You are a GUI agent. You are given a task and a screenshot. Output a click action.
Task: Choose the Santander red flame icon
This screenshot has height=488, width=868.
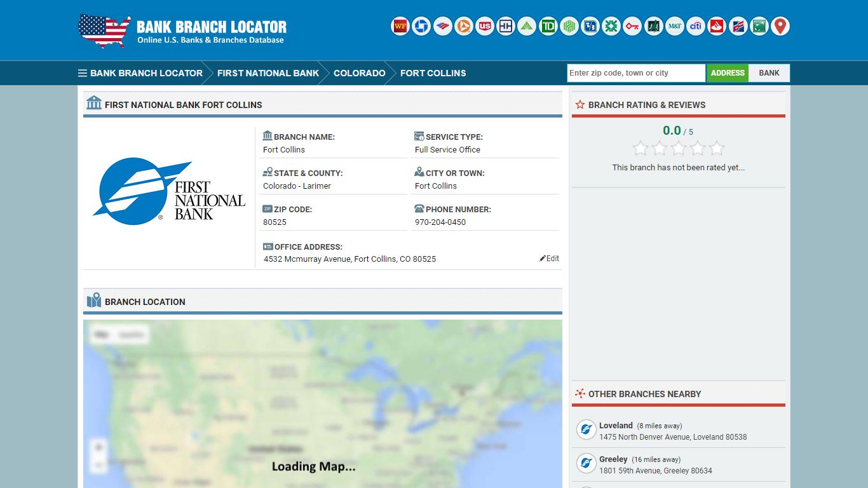tap(717, 26)
